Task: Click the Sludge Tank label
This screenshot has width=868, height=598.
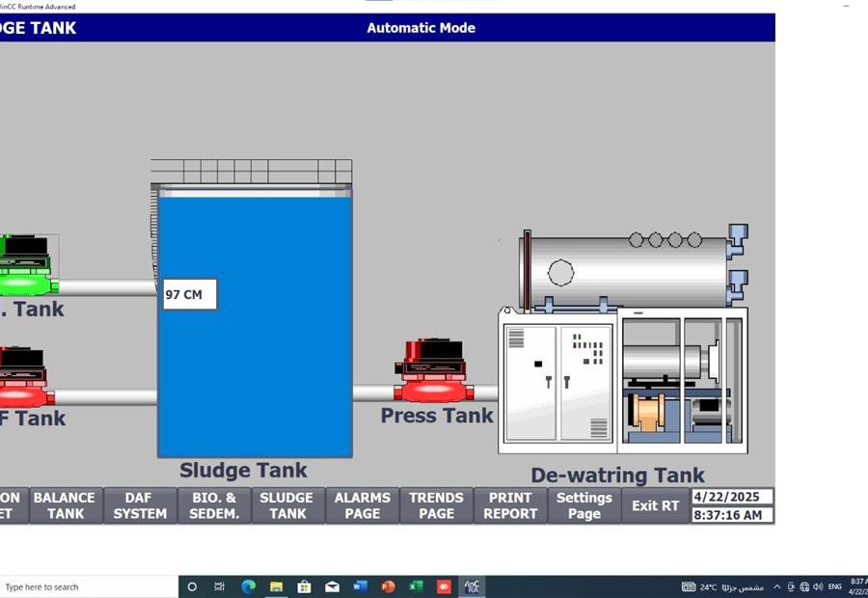Action: click(243, 470)
